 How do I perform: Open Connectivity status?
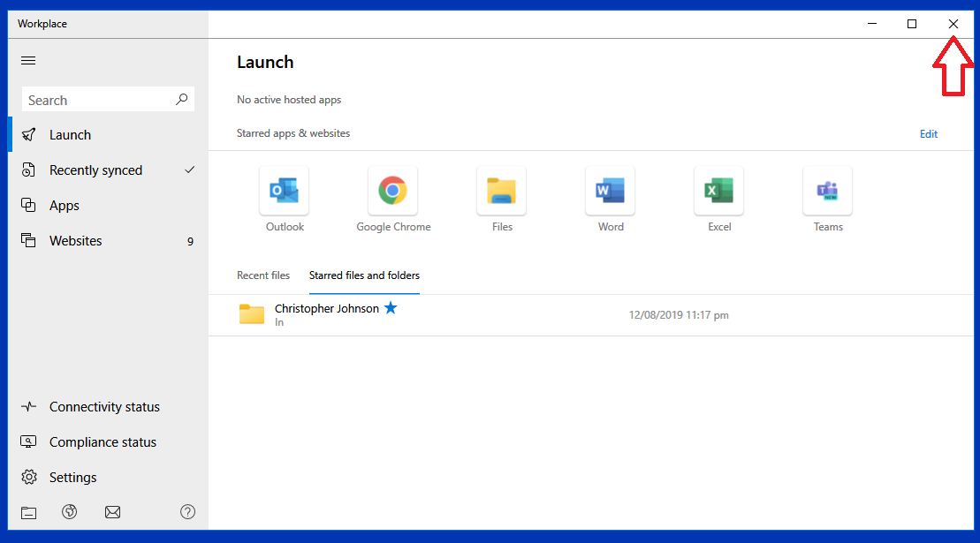[x=108, y=407]
